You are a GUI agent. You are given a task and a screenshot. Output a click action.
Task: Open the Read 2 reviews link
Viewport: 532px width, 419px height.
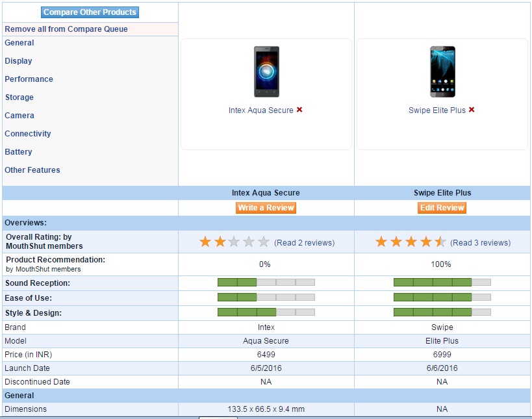[305, 242]
